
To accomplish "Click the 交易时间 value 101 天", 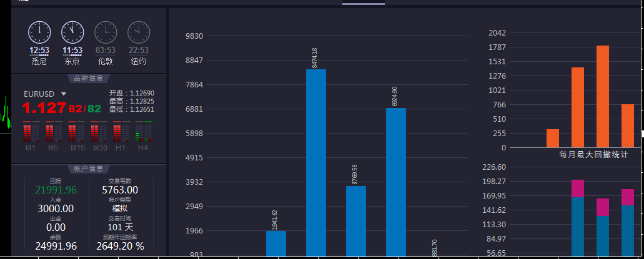I will click(121, 227).
